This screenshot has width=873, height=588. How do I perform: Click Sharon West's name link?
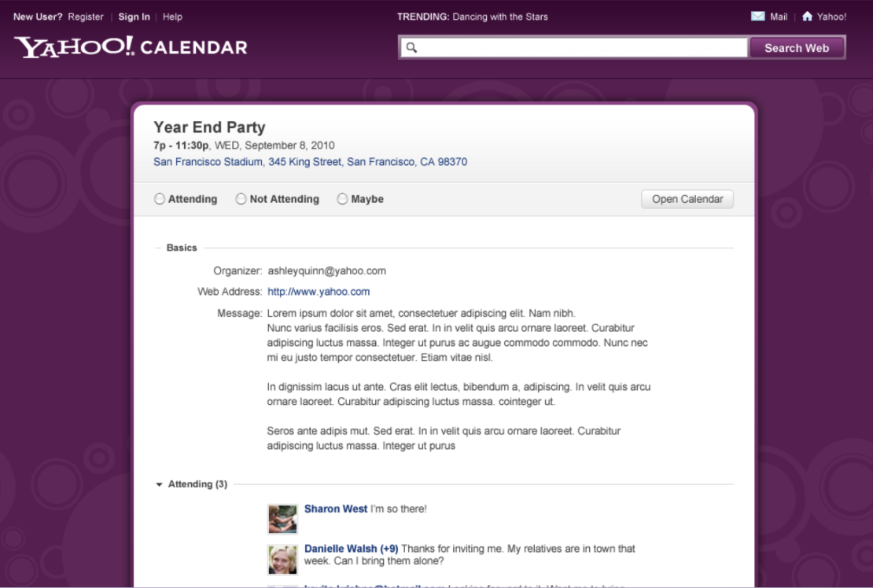point(336,509)
